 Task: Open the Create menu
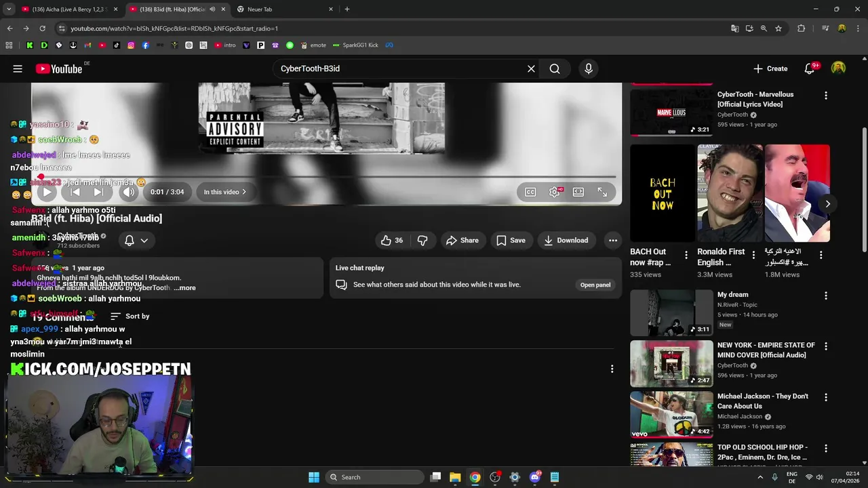tap(770, 68)
